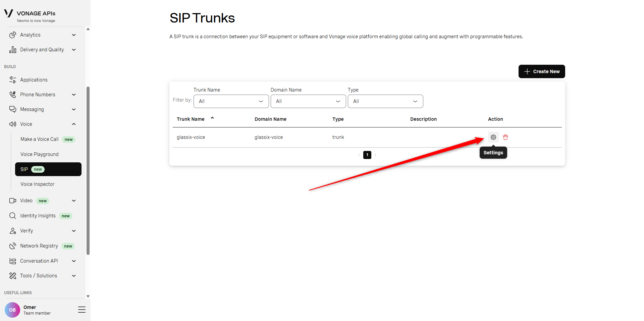This screenshot has width=644, height=321.
Task: Select the SIP menu item
Action: click(48, 169)
